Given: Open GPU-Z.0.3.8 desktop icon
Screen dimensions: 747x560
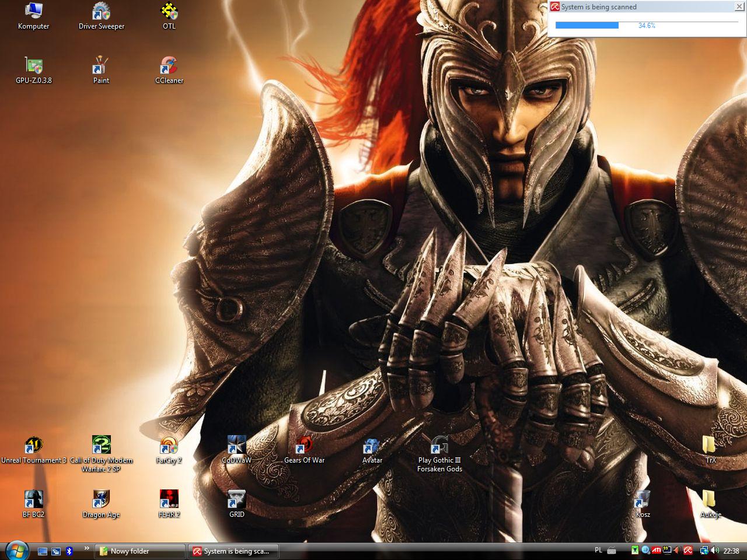Looking at the screenshot, I should pyautogui.click(x=33, y=71).
